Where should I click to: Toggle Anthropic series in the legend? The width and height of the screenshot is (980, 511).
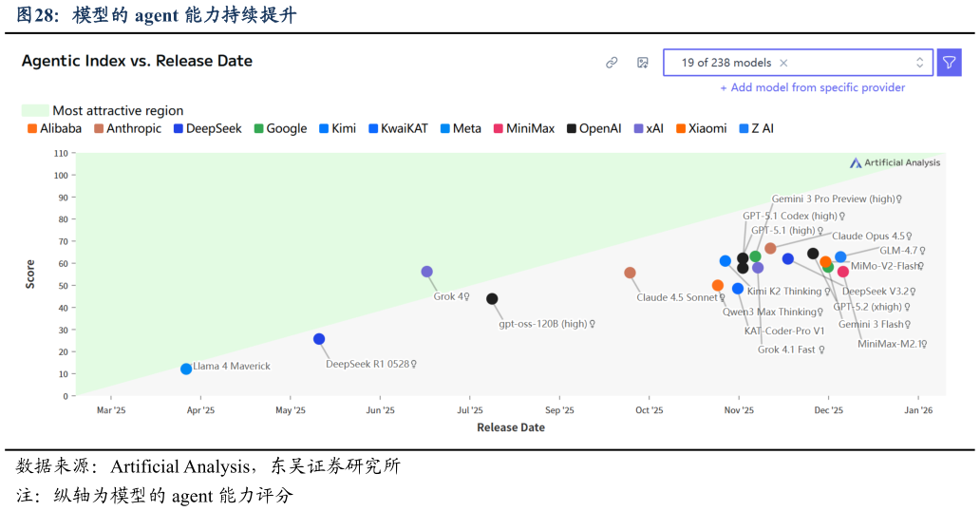(127, 128)
